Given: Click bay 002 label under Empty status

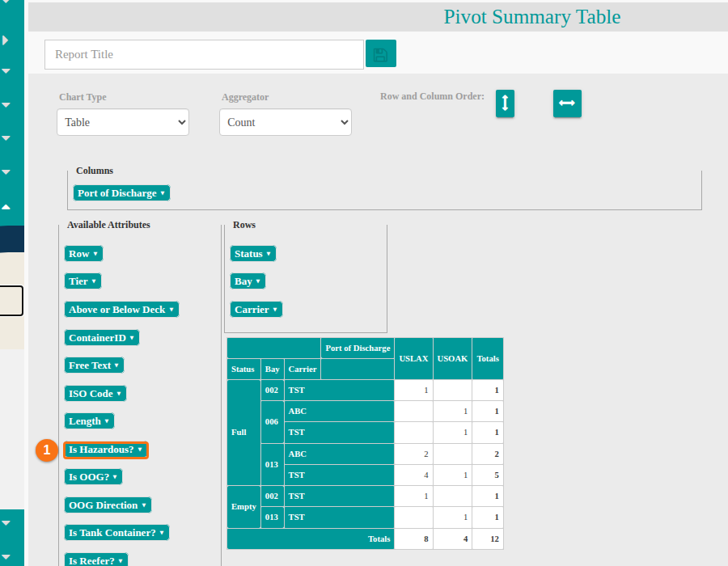Looking at the screenshot, I should coord(272,496).
